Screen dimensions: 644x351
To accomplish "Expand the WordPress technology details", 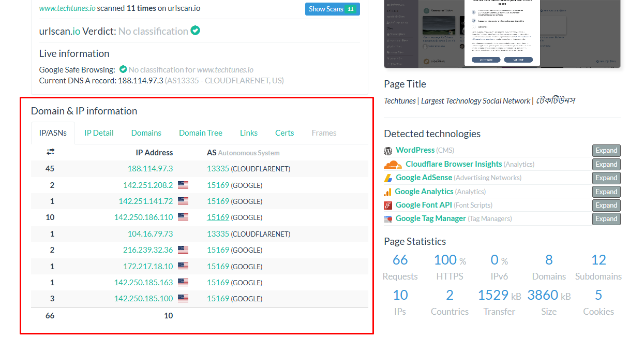I will click(x=606, y=150).
